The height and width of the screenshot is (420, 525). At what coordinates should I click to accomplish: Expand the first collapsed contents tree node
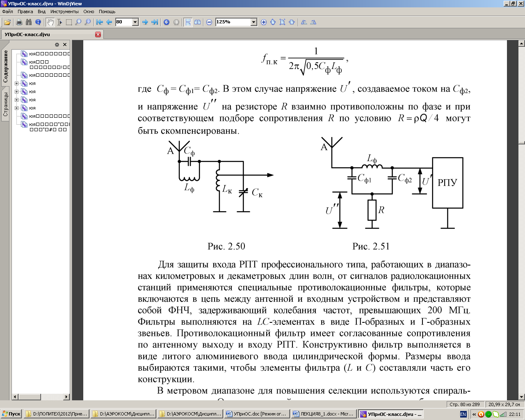tap(17, 83)
